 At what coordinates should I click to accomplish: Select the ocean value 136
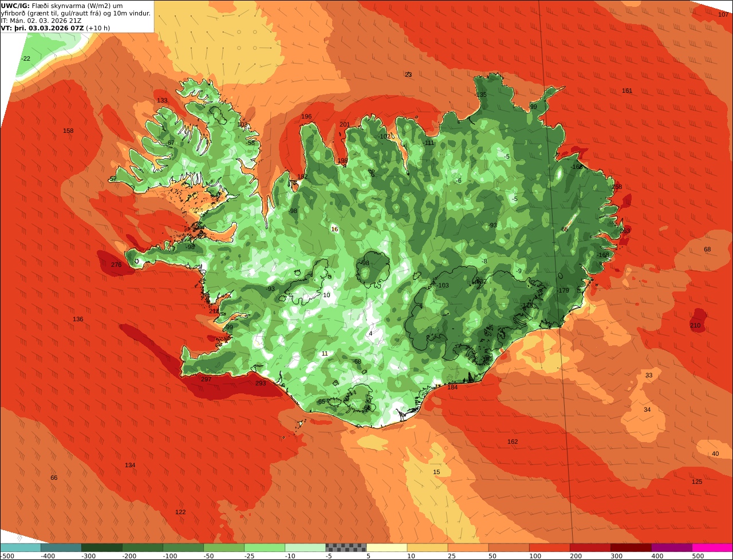(x=78, y=319)
